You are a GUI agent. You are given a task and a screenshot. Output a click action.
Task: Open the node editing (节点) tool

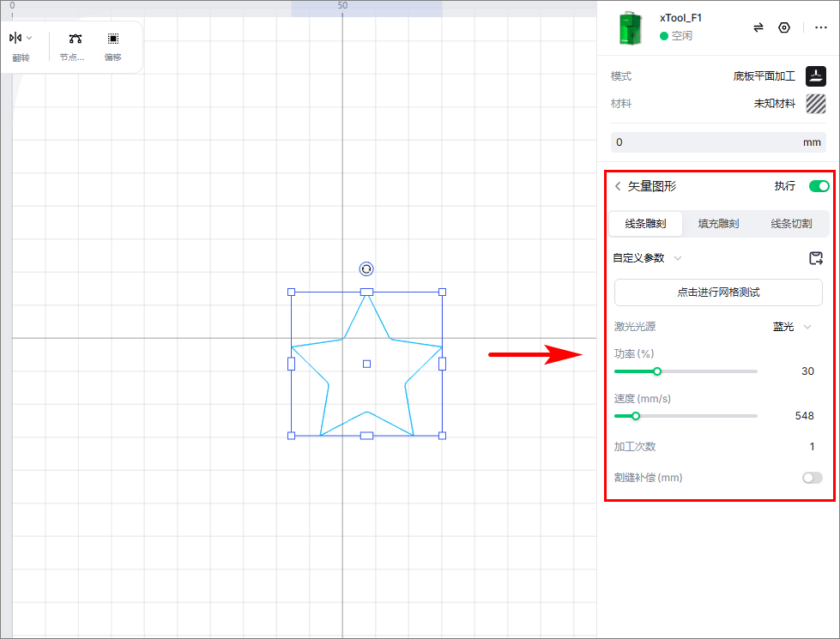(76, 39)
